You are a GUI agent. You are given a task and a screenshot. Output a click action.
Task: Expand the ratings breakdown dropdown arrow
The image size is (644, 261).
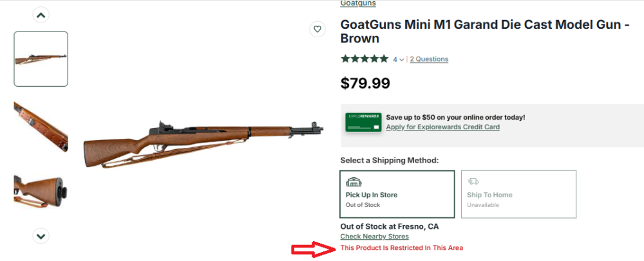tap(402, 60)
